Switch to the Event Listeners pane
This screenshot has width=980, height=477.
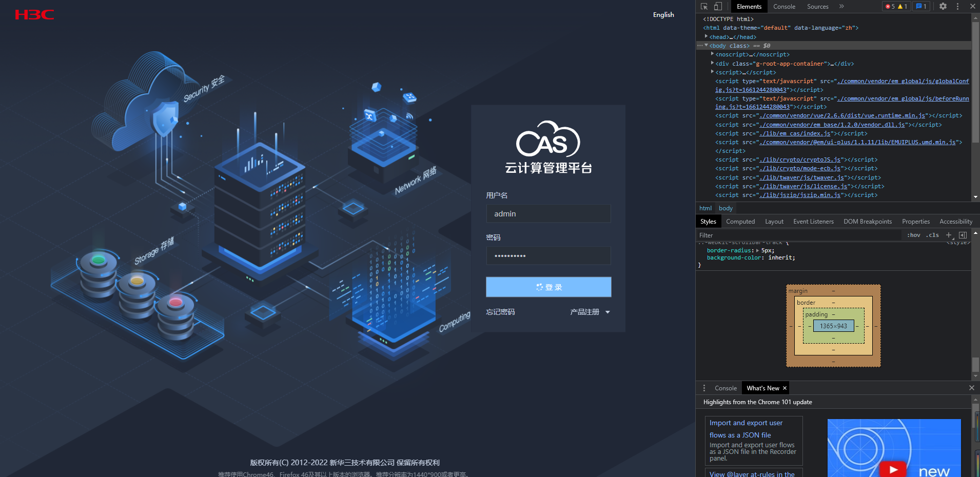point(813,222)
